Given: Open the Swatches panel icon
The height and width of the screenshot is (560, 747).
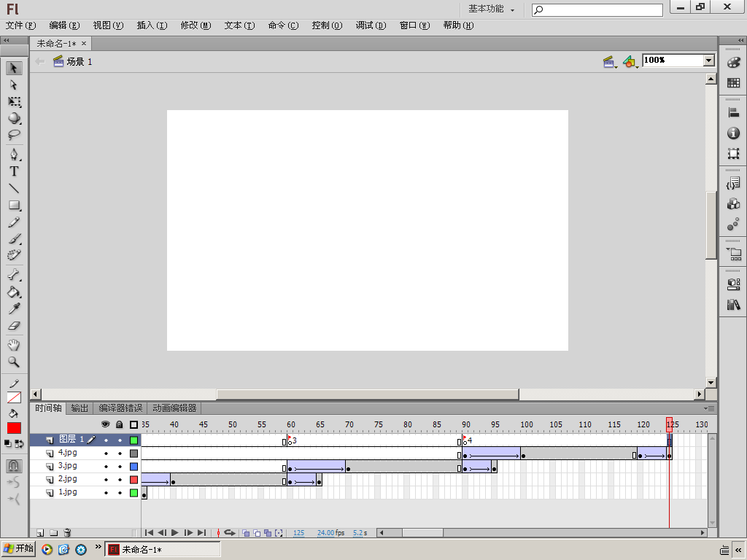Looking at the screenshot, I should 734,83.
